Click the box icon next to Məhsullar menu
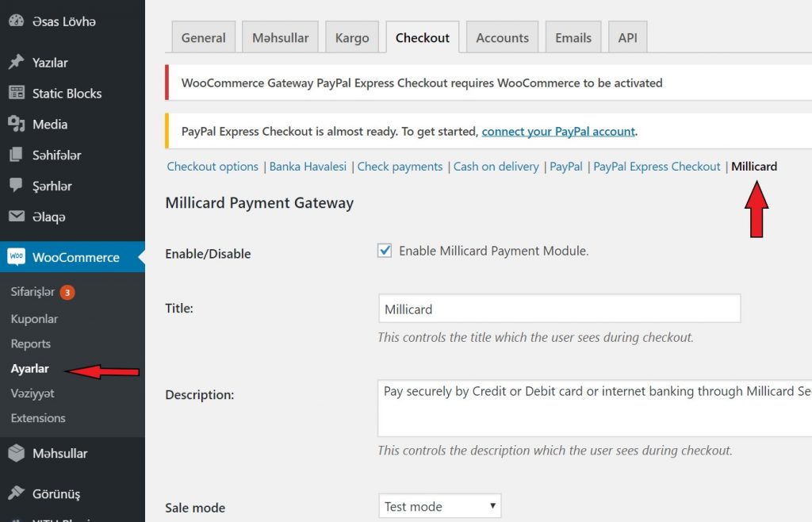 click(16, 453)
